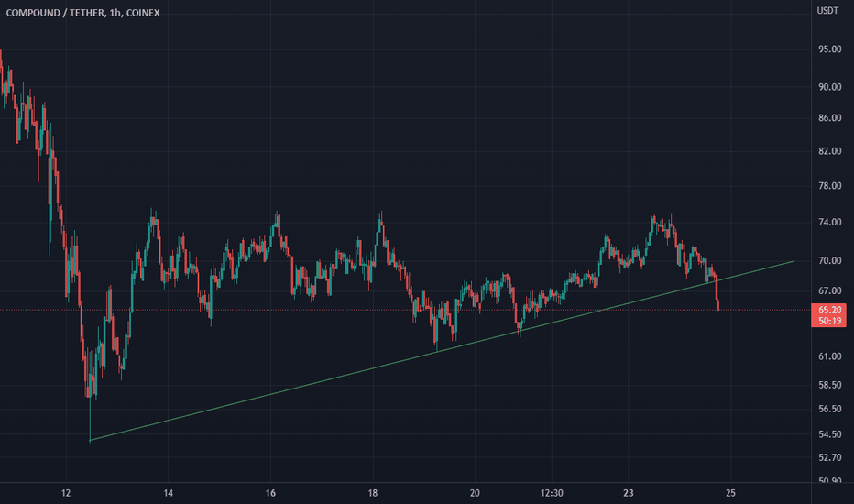Click the 82.00 price axis value
This screenshot has height=504, width=854.
click(x=829, y=151)
